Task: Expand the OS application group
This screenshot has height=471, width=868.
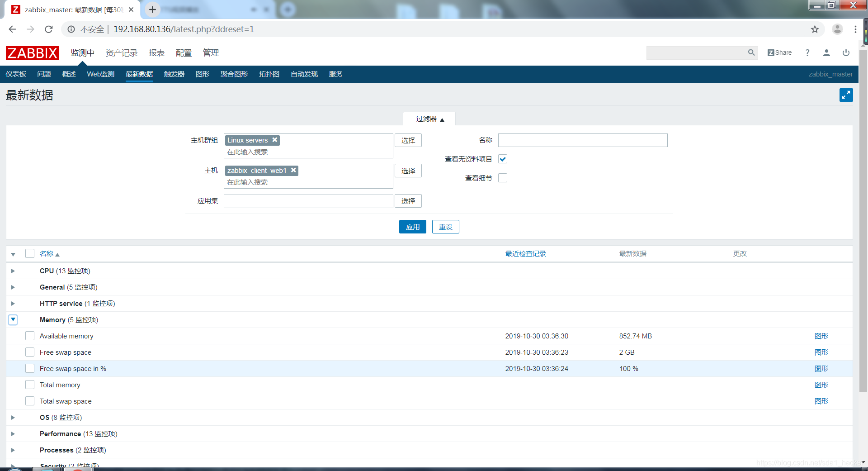Action: point(13,418)
